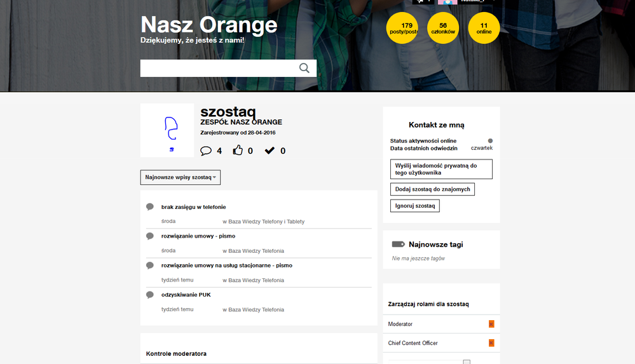Viewport: 635px width, 364px height.
Task: Click the posts speech bubble icon
Action: 206,151
